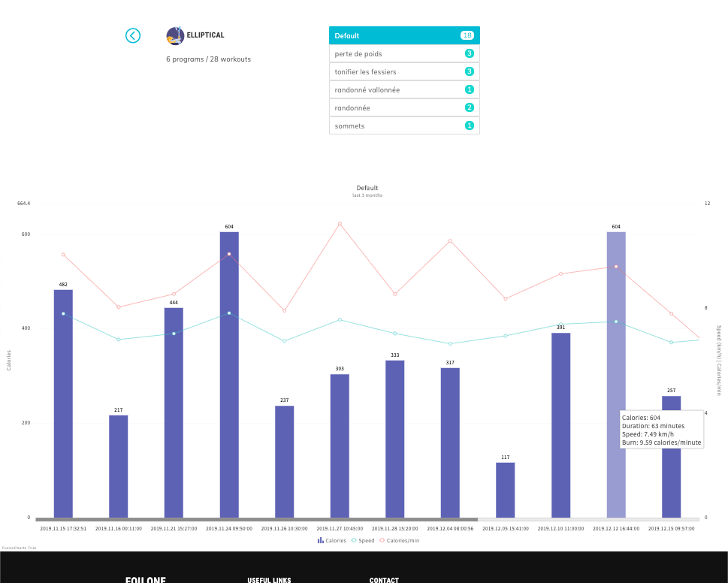Click the 2019.12.12 16:44:00 axis label
Image resolution: width=728 pixels, height=583 pixels.
pos(616,529)
